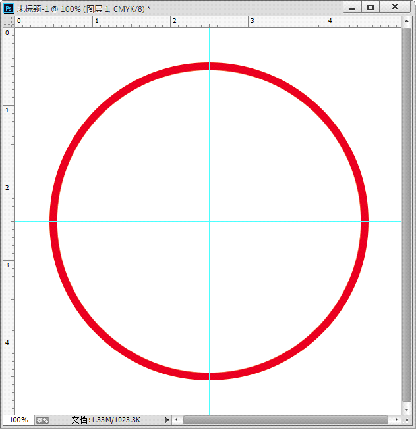Click the vertical scrollbar down arrow
Viewport: 416px width, 429px height.
406,410
